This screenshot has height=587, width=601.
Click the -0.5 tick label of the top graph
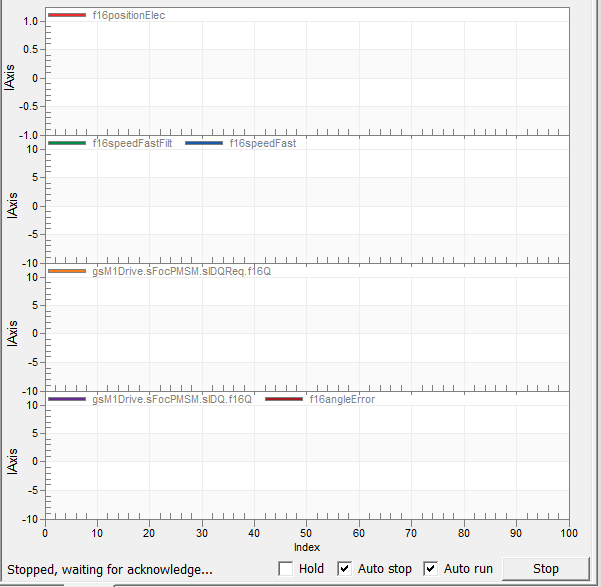(28, 106)
